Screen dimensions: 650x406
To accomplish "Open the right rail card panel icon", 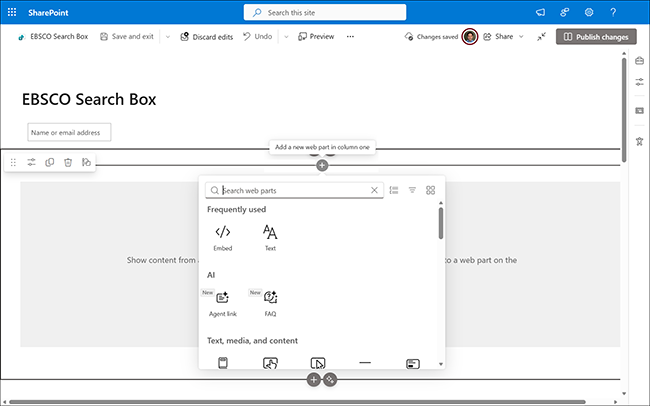I will [639, 110].
